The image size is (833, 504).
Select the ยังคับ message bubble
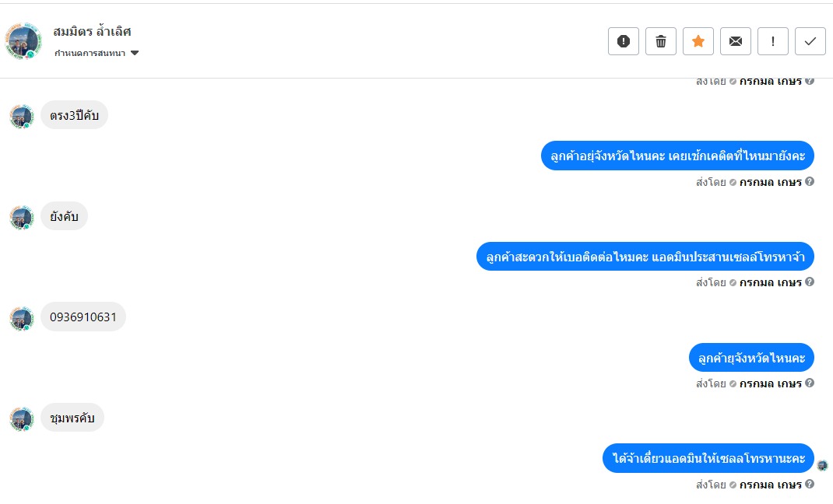click(x=65, y=216)
